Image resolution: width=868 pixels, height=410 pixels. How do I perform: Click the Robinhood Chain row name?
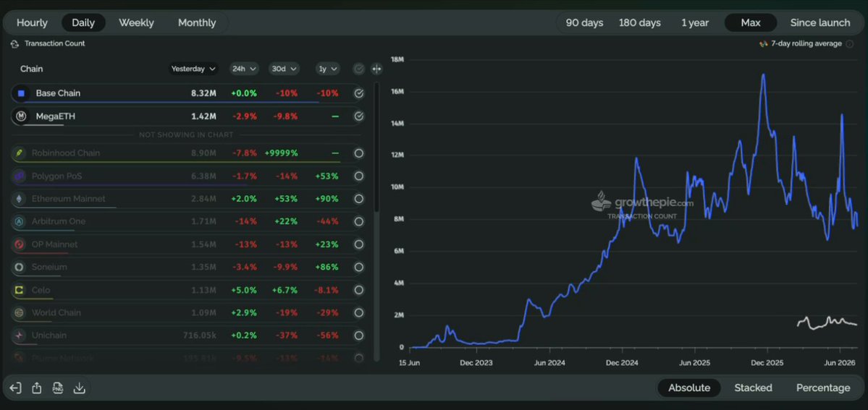(66, 153)
